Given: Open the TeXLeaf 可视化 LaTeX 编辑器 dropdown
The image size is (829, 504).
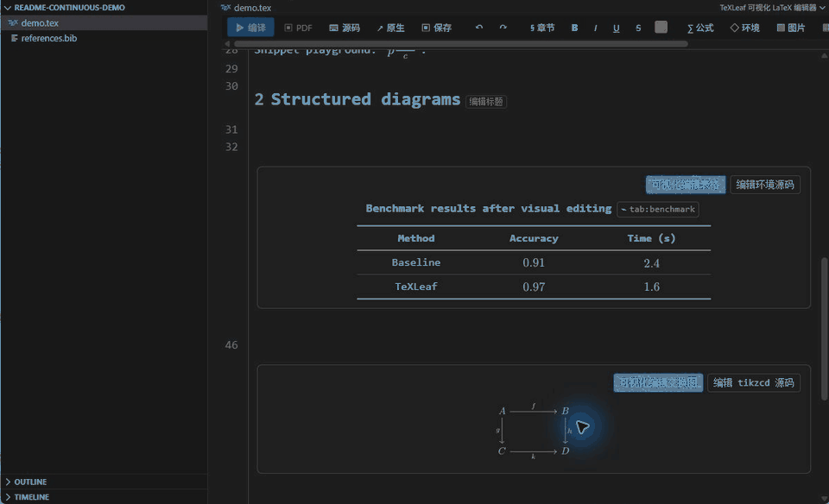Looking at the screenshot, I should click(772, 8).
